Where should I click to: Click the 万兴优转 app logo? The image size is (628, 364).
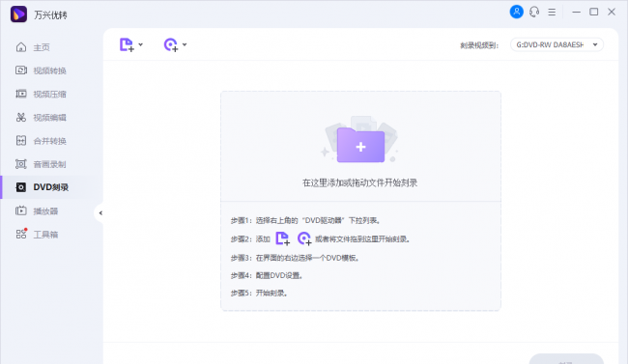tap(18, 14)
